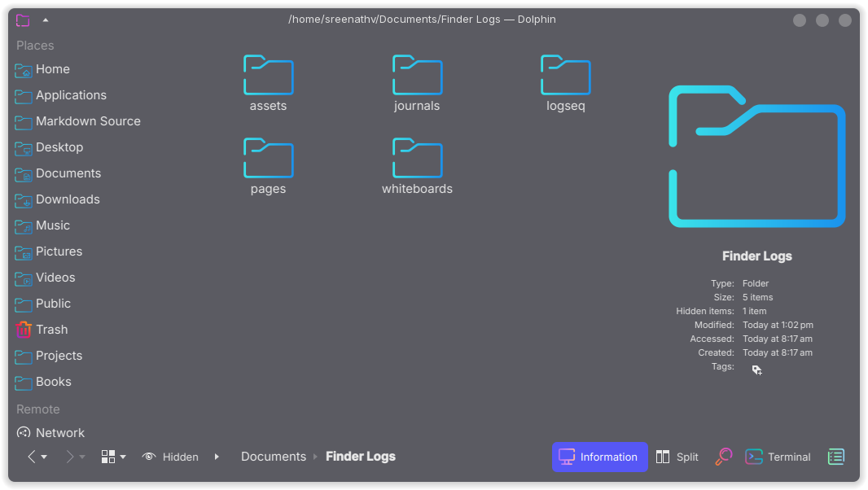Click the titlebar keep-above arrow
The height and width of the screenshot is (490, 868).
[x=46, y=20]
